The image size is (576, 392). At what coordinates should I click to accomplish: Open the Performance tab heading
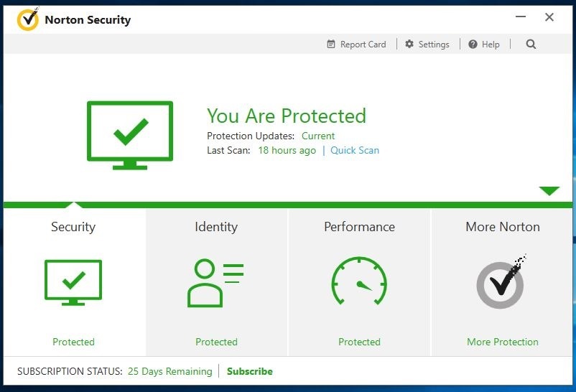[x=359, y=227]
